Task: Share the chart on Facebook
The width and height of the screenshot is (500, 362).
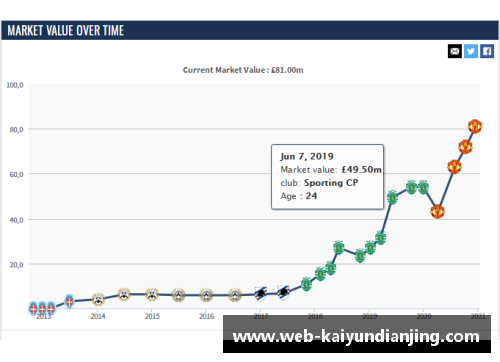Action: pos(487,51)
